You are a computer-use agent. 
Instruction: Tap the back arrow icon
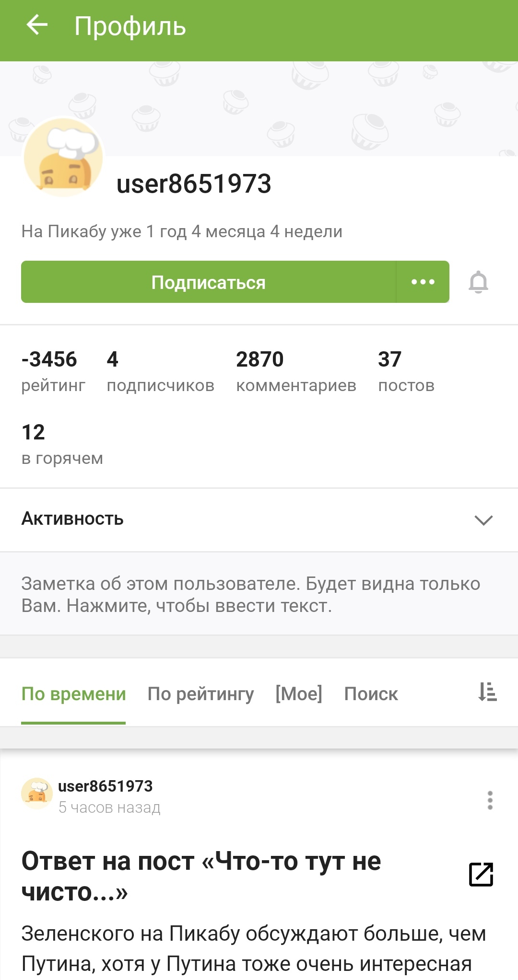[37, 25]
